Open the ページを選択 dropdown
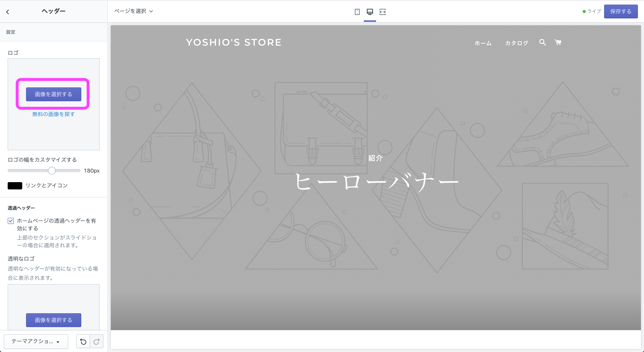Image resolution: width=644 pixels, height=352 pixels. [134, 11]
